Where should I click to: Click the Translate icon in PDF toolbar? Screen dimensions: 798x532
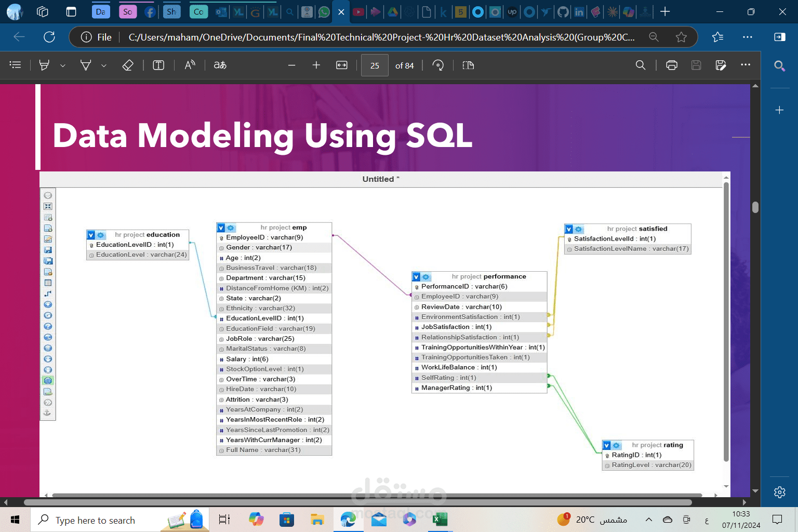220,65
